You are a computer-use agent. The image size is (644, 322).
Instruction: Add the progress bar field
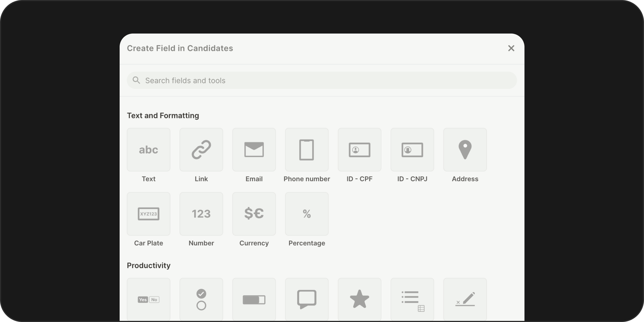click(x=254, y=299)
